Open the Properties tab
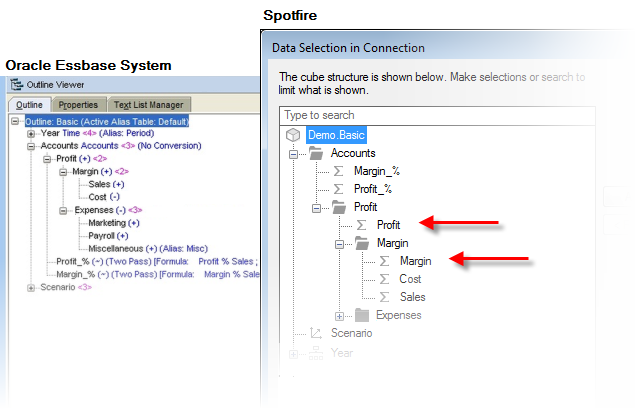This screenshot has width=636, height=409. coord(78,105)
